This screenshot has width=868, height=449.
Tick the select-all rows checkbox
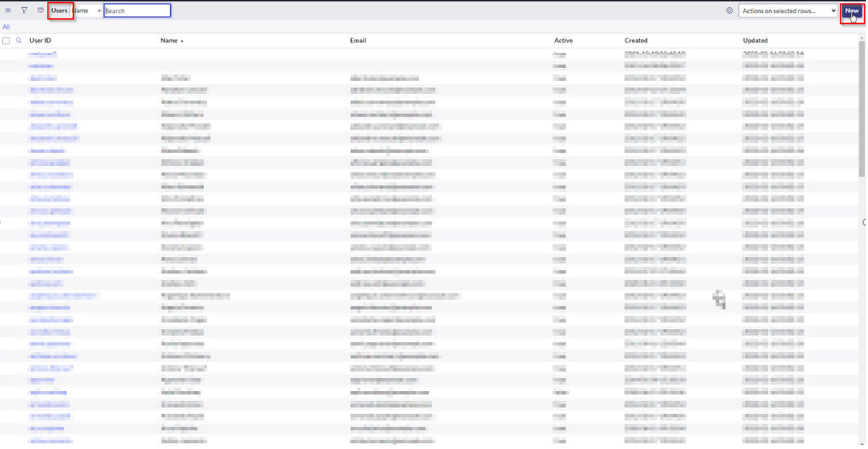click(7, 41)
